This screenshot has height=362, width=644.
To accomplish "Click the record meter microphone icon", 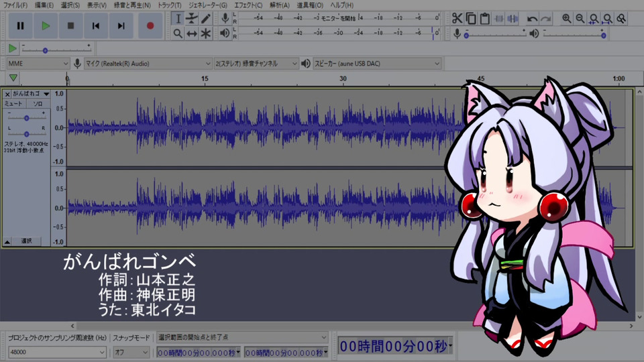I will pos(225,18).
